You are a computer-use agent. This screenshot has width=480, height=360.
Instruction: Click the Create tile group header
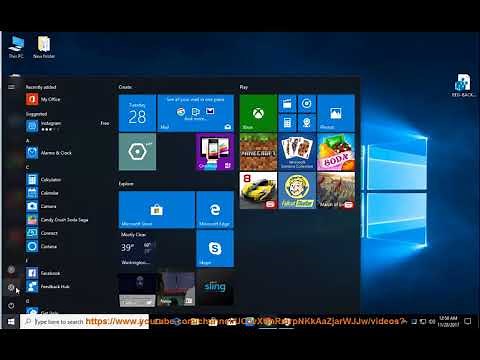tap(125, 87)
